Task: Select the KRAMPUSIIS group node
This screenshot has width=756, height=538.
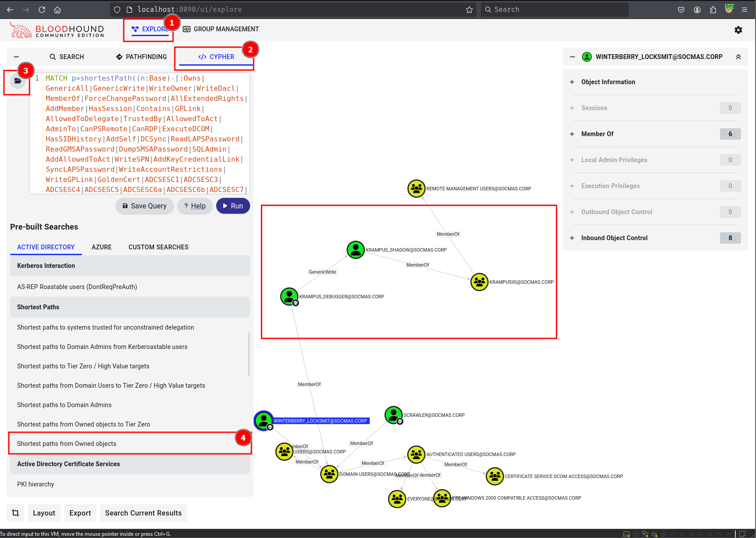Action: (479, 282)
